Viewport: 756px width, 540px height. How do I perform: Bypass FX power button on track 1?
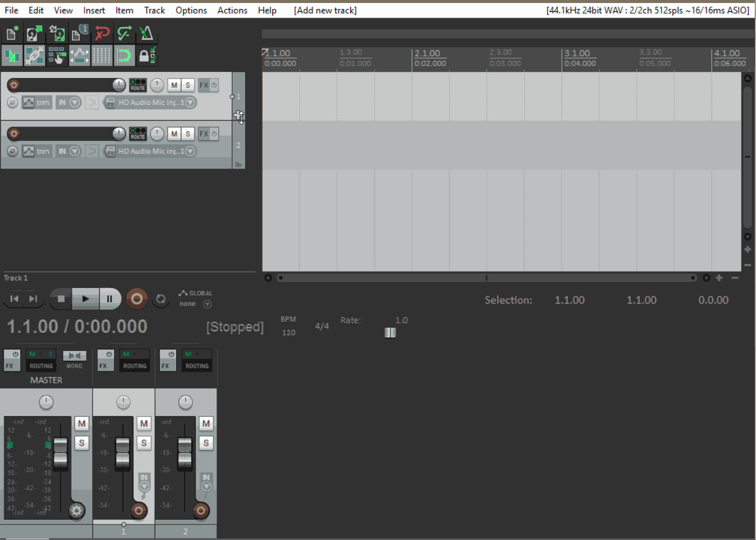point(214,85)
